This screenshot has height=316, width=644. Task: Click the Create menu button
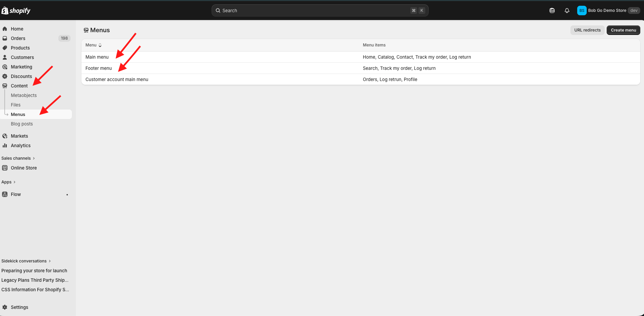click(x=623, y=30)
